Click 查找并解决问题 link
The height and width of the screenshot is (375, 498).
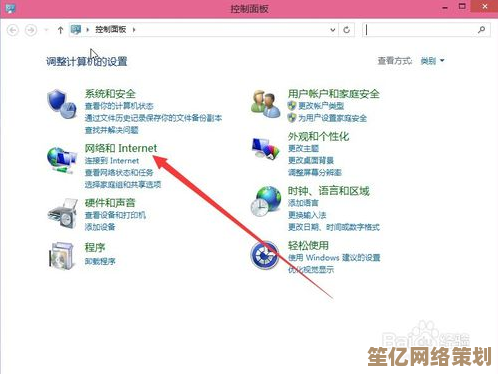(x=111, y=130)
